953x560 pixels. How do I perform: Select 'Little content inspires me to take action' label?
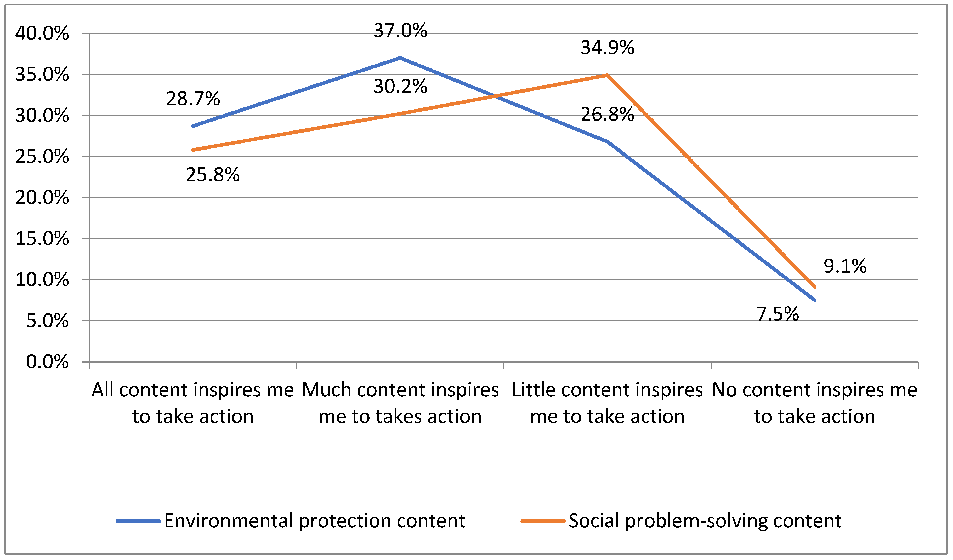(x=607, y=403)
